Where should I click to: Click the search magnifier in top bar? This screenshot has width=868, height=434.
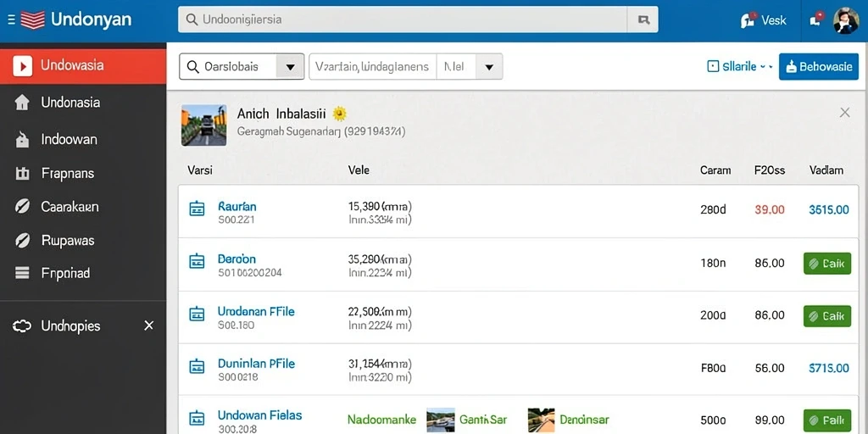pyautogui.click(x=192, y=20)
